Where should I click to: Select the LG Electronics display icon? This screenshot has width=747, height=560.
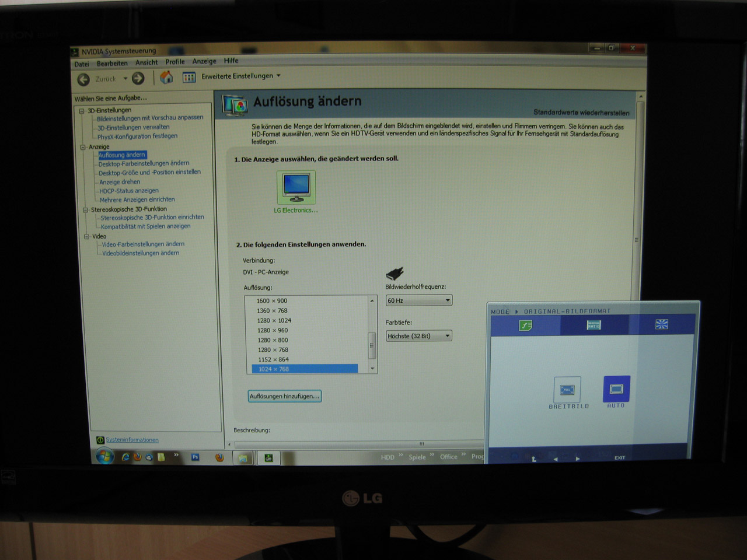click(296, 187)
